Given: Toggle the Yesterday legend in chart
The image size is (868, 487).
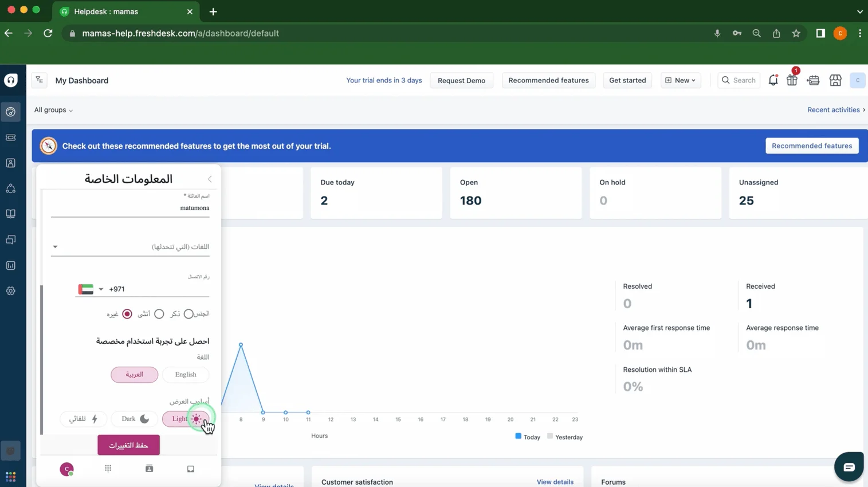Looking at the screenshot, I should 565,437.
